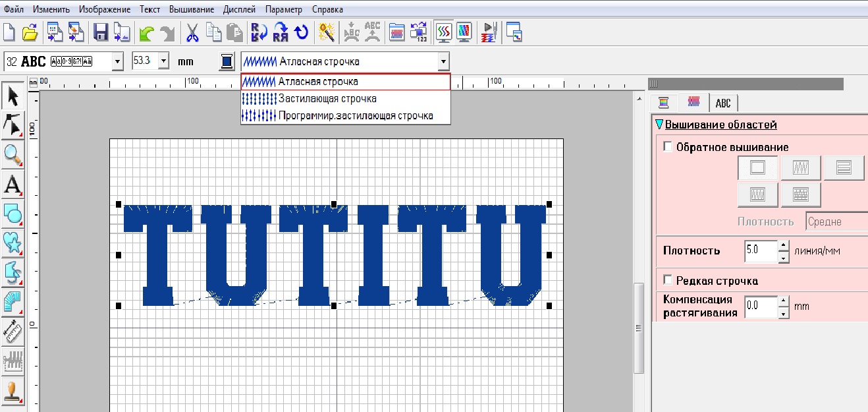The height and width of the screenshot is (412, 868).
Task: Choose Застилающая строчка from the list
Action: click(x=327, y=99)
